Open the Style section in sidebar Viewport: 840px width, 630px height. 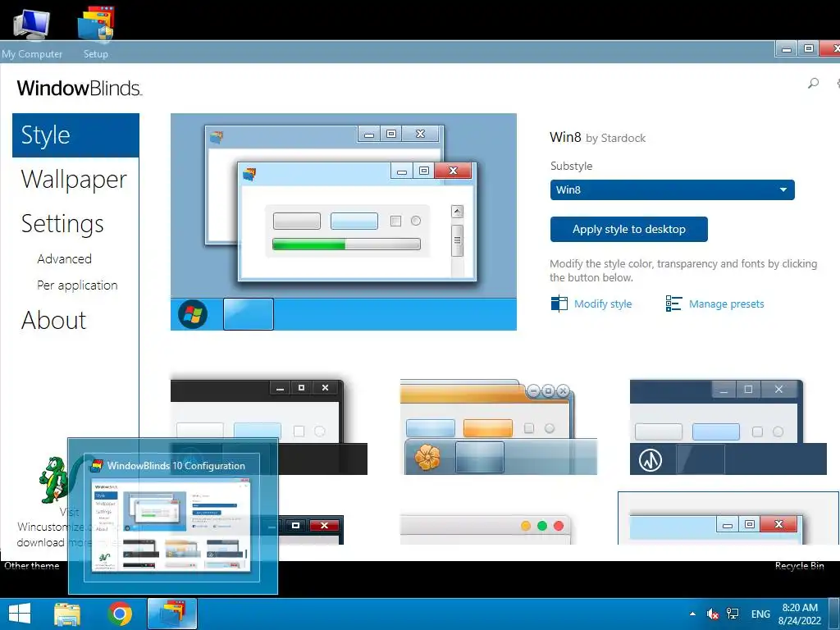75,135
